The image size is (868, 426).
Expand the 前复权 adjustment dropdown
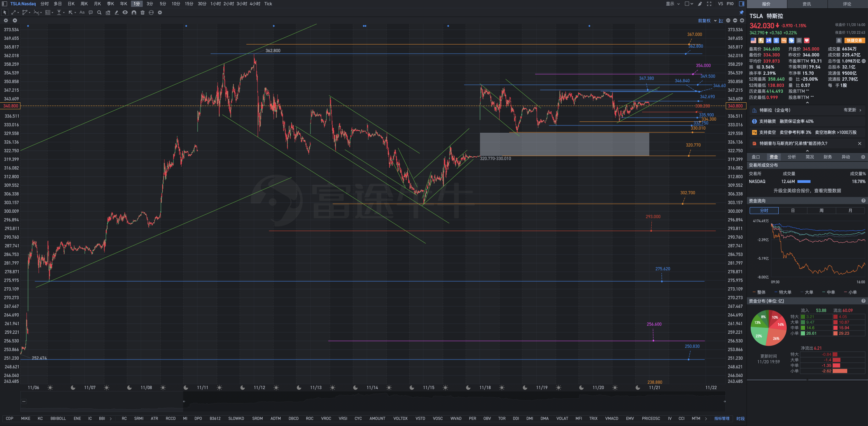coord(707,21)
